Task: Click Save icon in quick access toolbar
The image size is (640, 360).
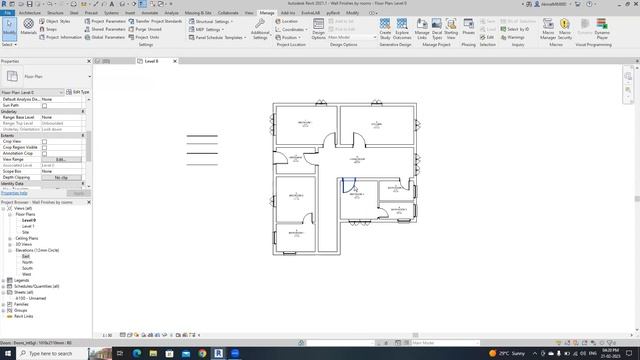Action: tap(29, 4)
